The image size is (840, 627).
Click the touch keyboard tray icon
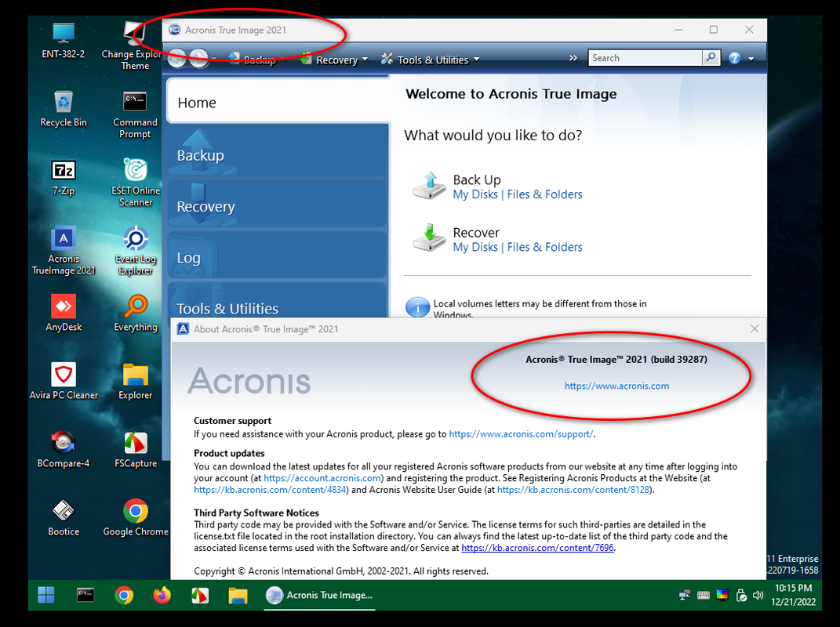pos(704,596)
